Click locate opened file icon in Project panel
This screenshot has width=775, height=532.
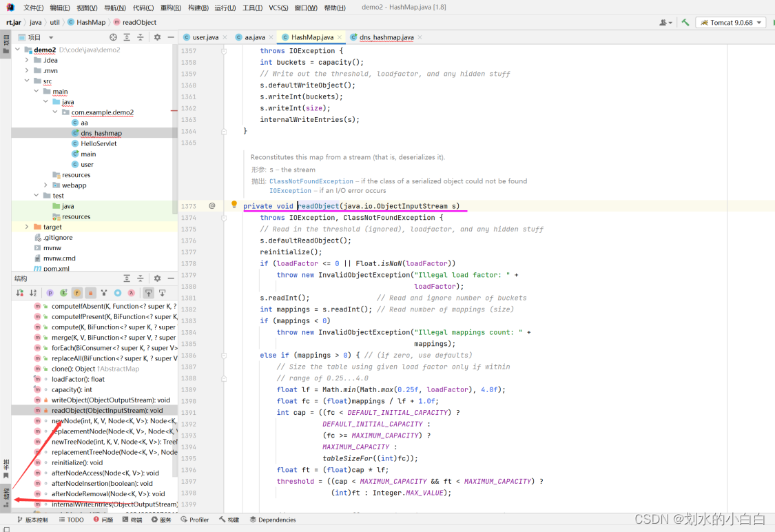(113, 37)
